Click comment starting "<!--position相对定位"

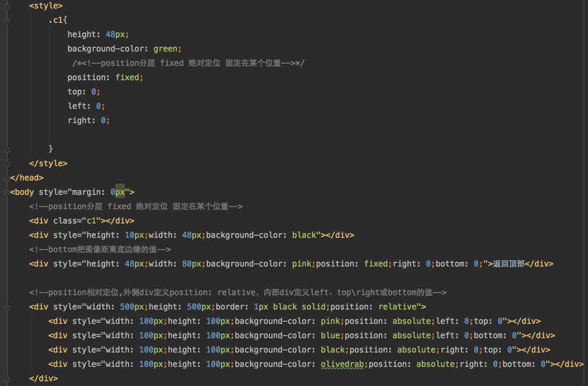tap(238, 293)
